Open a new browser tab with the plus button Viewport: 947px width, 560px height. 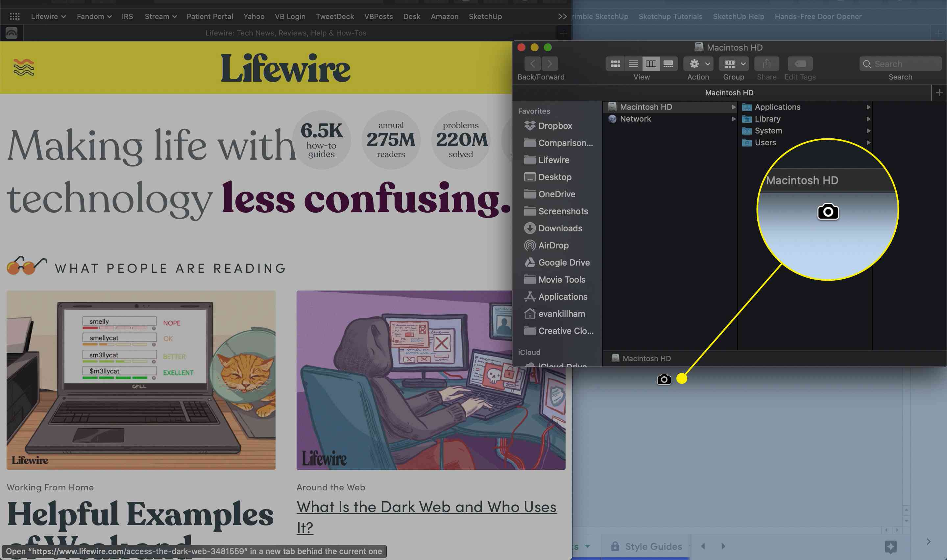pos(564,33)
